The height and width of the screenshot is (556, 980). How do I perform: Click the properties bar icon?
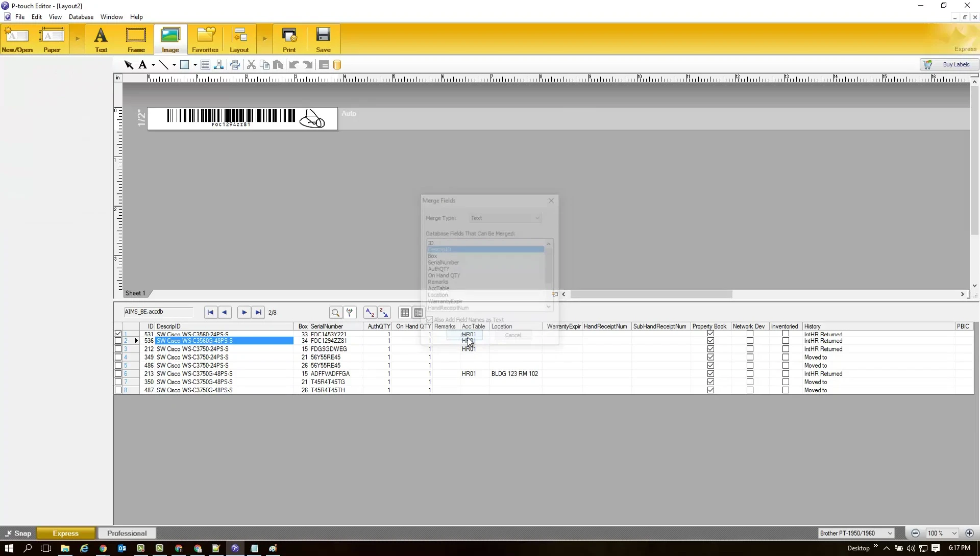(324, 65)
